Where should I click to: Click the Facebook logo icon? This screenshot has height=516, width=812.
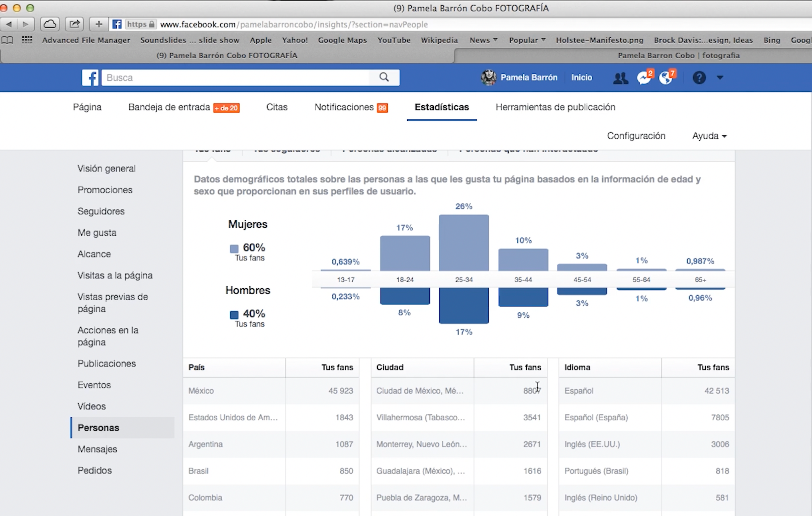(90, 78)
